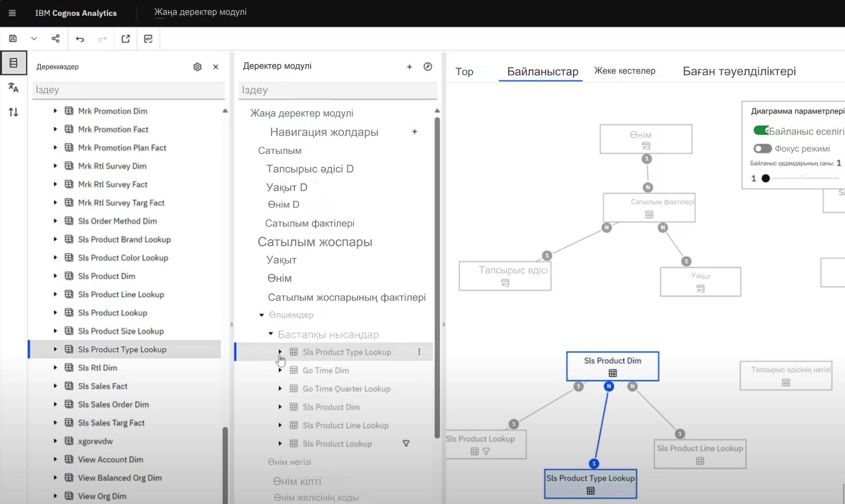
Task: Open sources panel settings gear
Action: [x=197, y=66]
